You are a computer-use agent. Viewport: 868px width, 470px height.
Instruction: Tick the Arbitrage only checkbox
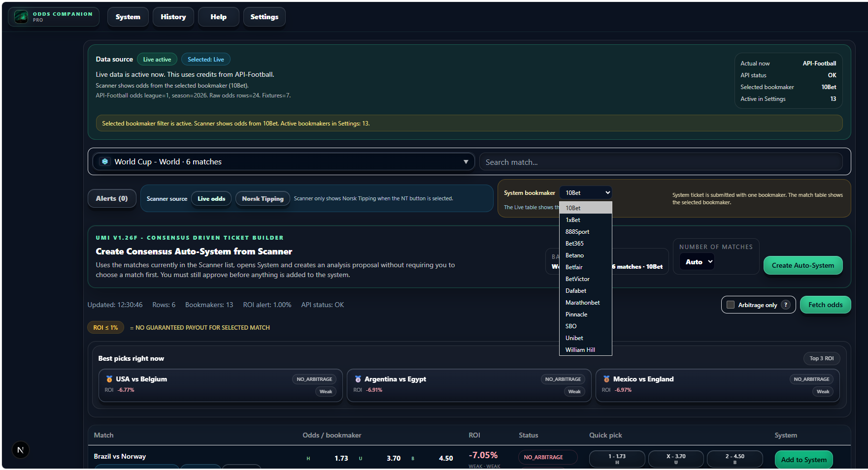pos(731,305)
